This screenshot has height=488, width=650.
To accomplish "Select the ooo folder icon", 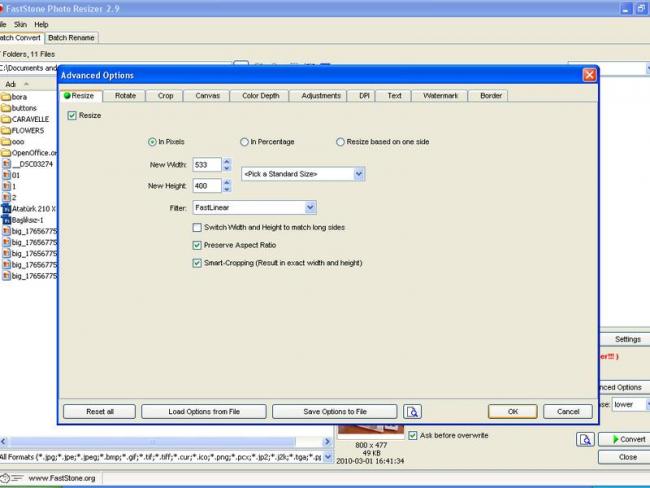I will [x=6, y=141].
